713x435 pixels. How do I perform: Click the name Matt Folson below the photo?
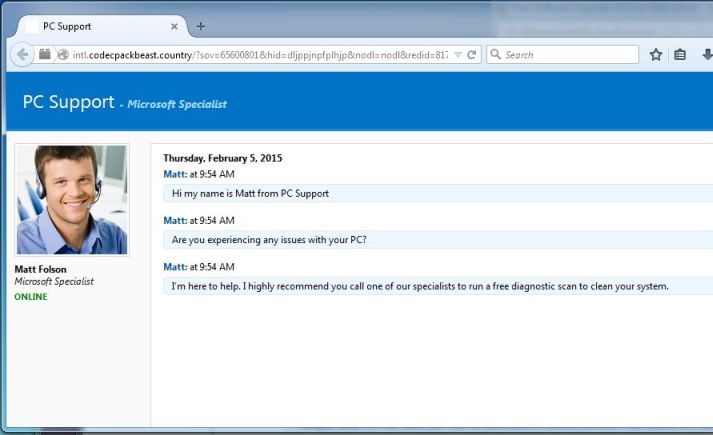(40, 269)
